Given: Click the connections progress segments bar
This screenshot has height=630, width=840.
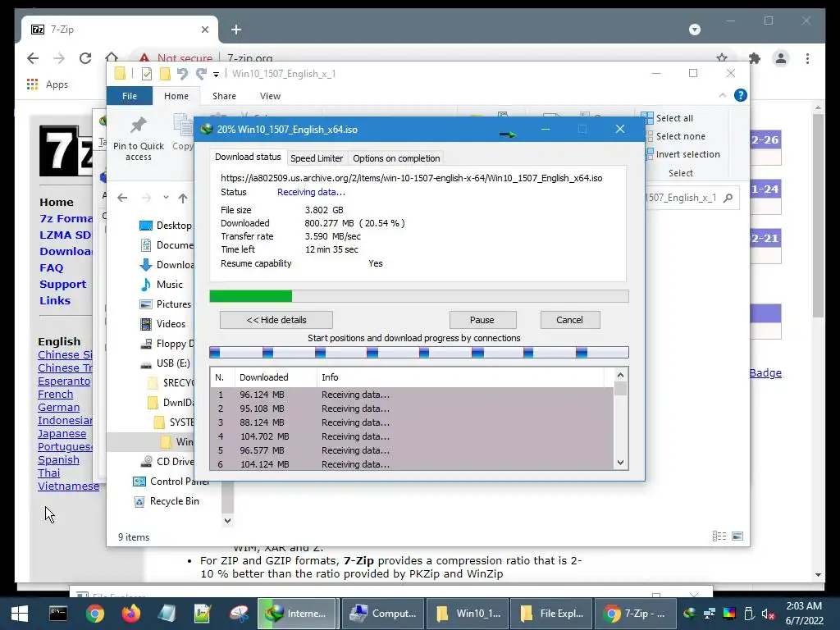Looking at the screenshot, I should tap(419, 352).
